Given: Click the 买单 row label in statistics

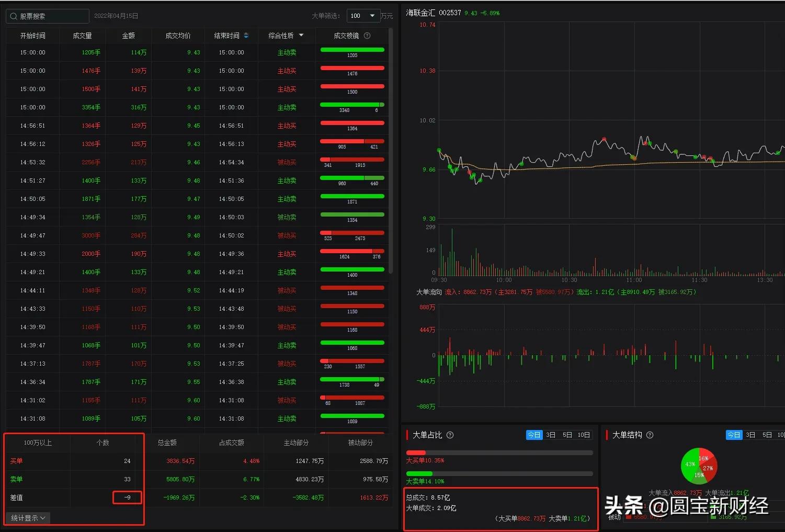Looking at the screenshot, I should pyautogui.click(x=16, y=461).
